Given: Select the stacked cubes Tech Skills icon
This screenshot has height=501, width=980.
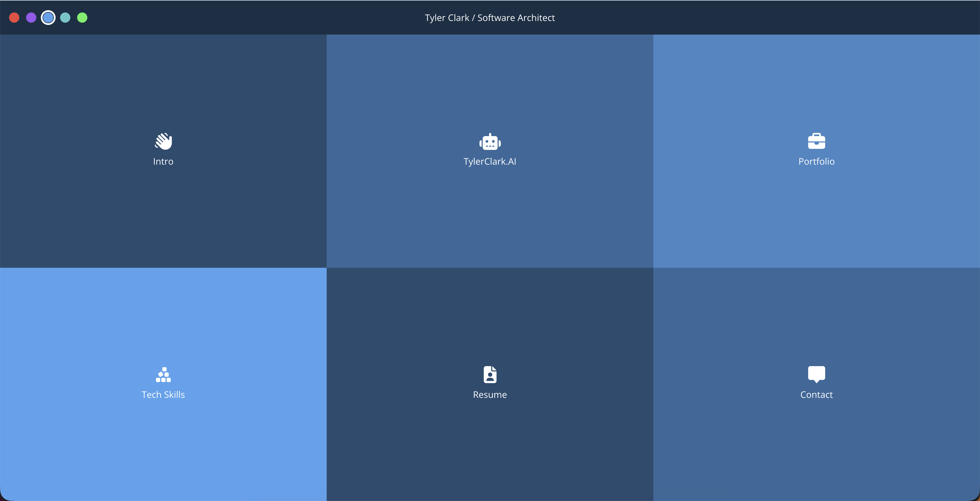Looking at the screenshot, I should pos(163,374).
